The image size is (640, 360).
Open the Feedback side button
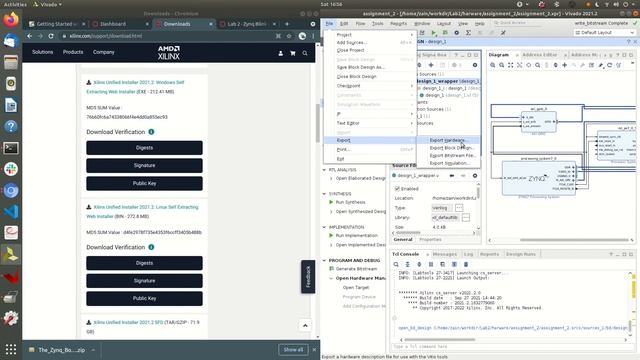pyautogui.click(x=308, y=277)
